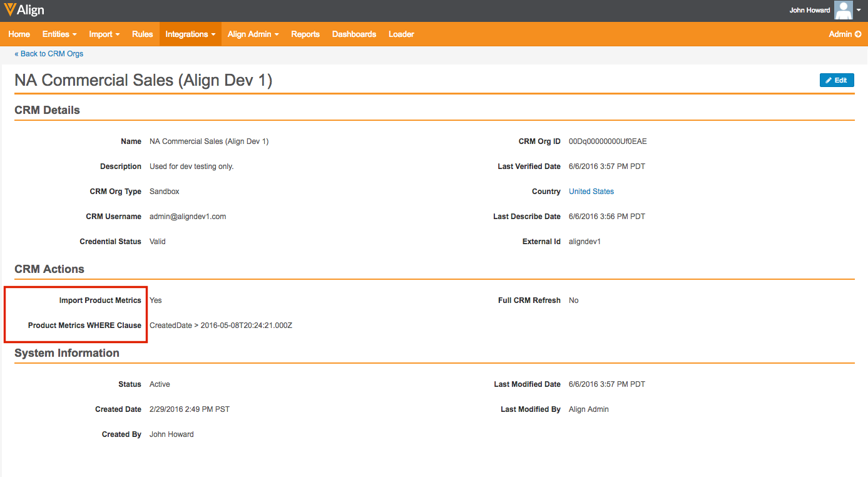
Task: Expand the Entities dropdown menu
Action: (59, 34)
